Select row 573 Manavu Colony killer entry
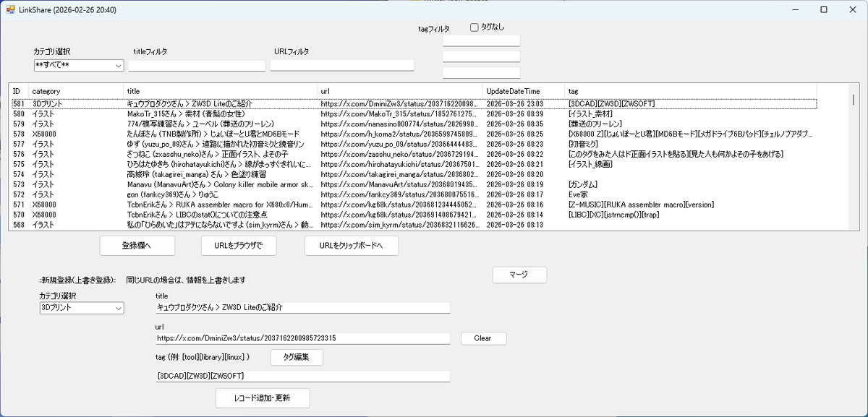 (x=413, y=185)
